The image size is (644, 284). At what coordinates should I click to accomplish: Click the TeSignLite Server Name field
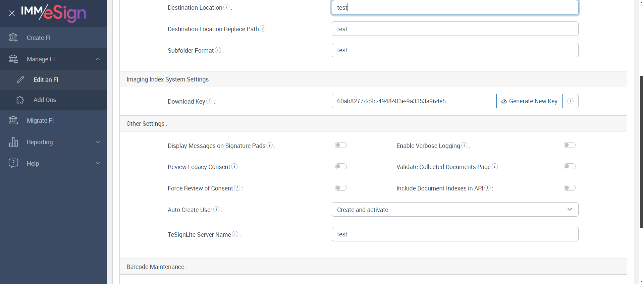coord(455,234)
